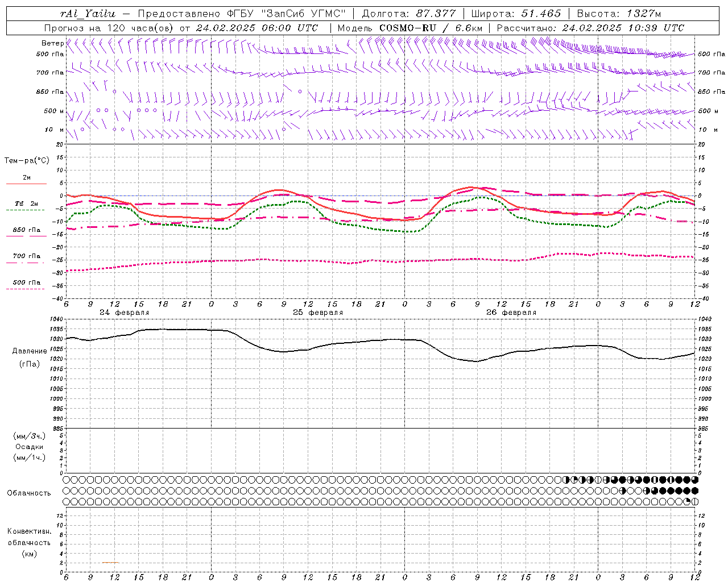Viewport: 728px width, 582px height.
Task: Click the 24 февраля date label
Action: 125,313
